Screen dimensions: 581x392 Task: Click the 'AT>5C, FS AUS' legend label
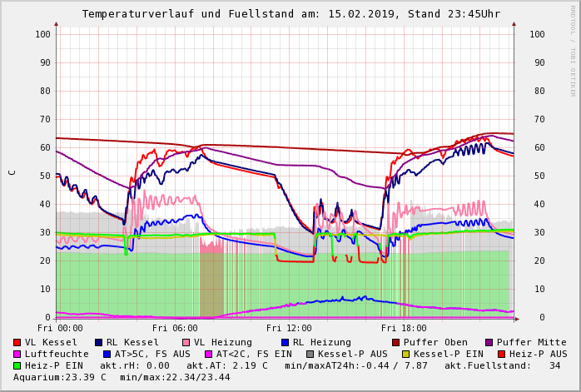[152, 354]
